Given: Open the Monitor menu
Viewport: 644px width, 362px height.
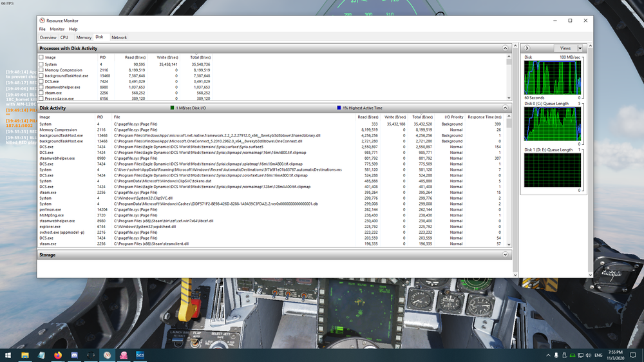Looking at the screenshot, I should click(57, 29).
